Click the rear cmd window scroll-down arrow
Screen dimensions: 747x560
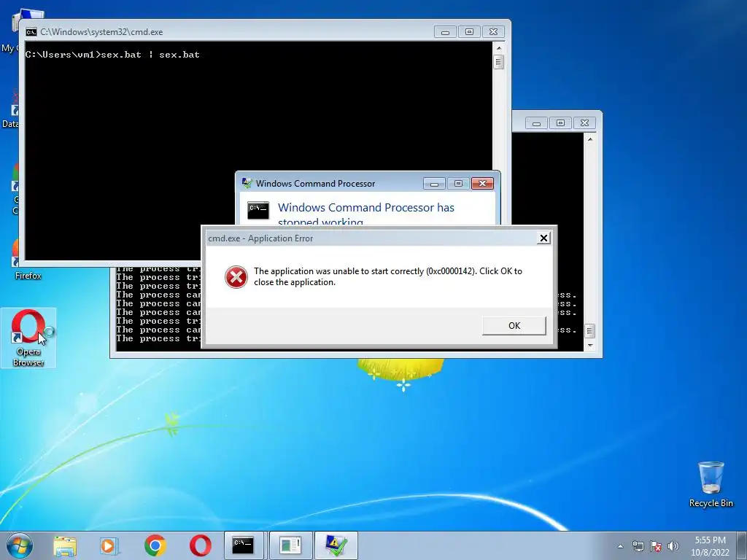[590, 346]
